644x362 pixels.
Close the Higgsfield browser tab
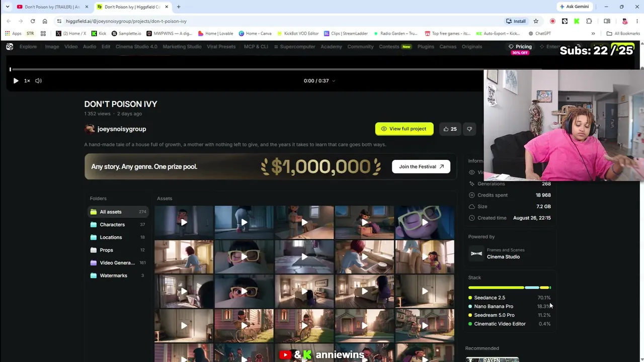point(167,7)
